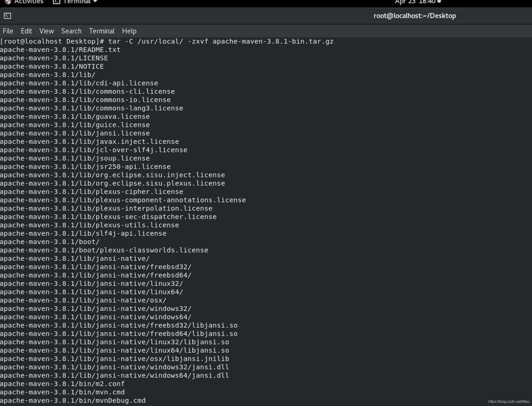
Task: Click the commons-io.license line
Action: click(x=85, y=100)
